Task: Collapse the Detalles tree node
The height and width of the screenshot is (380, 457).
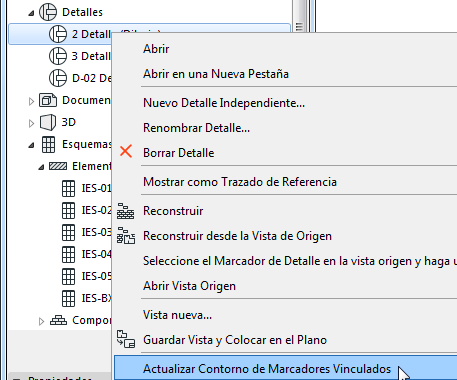Action: [31, 13]
